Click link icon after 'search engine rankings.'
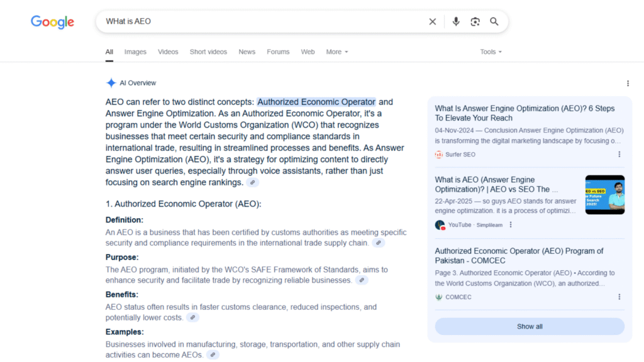This screenshot has height=362, width=644. click(x=253, y=183)
